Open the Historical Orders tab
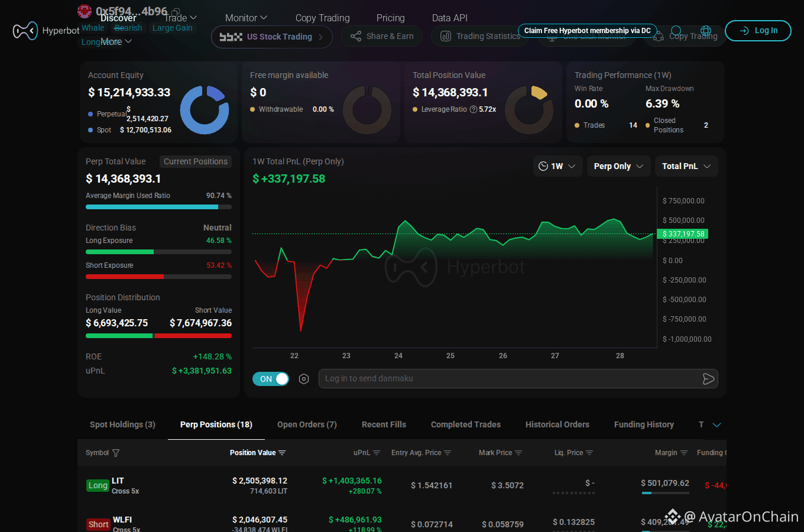The image size is (804, 532). 557,424
